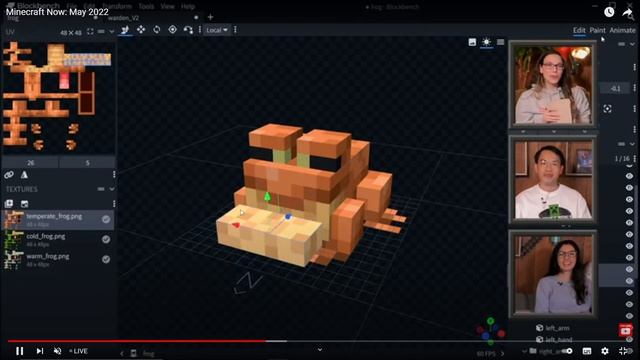Click the import texture icon
The image size is (640, 360).
coord(9,203)
